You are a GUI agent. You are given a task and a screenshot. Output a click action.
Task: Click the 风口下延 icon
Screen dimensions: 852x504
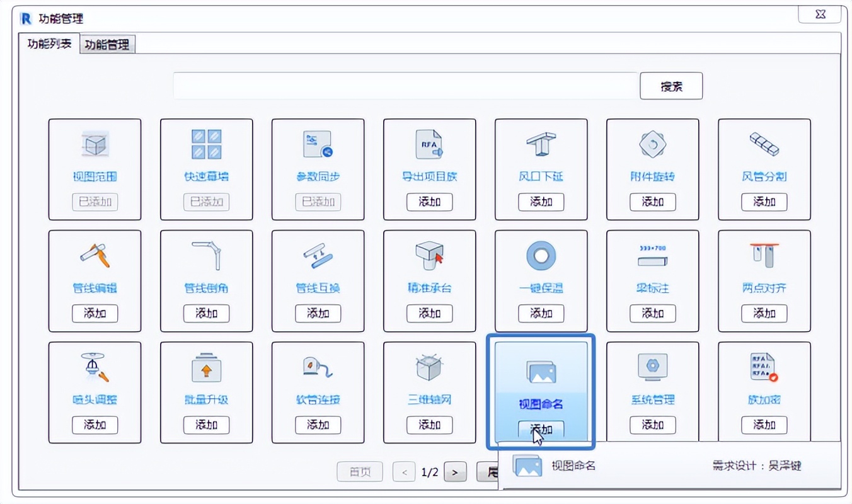click(x=541, y=145)
